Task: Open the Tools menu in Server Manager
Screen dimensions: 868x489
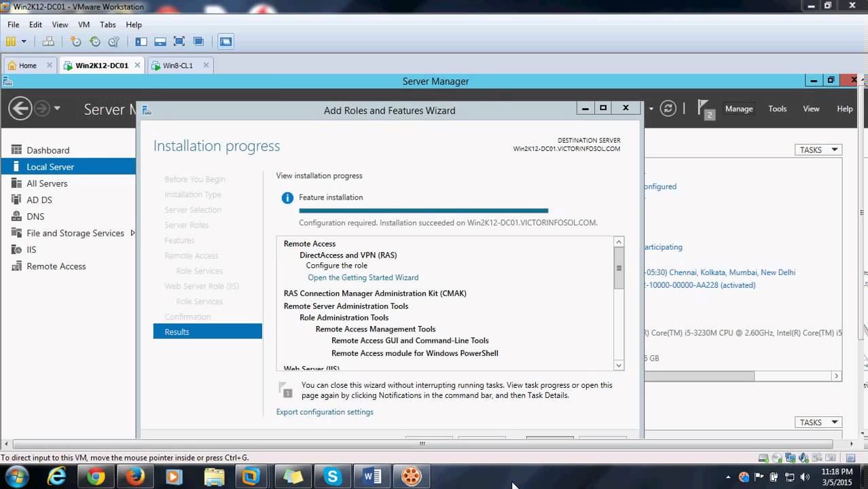Action: tap(778, 109)
